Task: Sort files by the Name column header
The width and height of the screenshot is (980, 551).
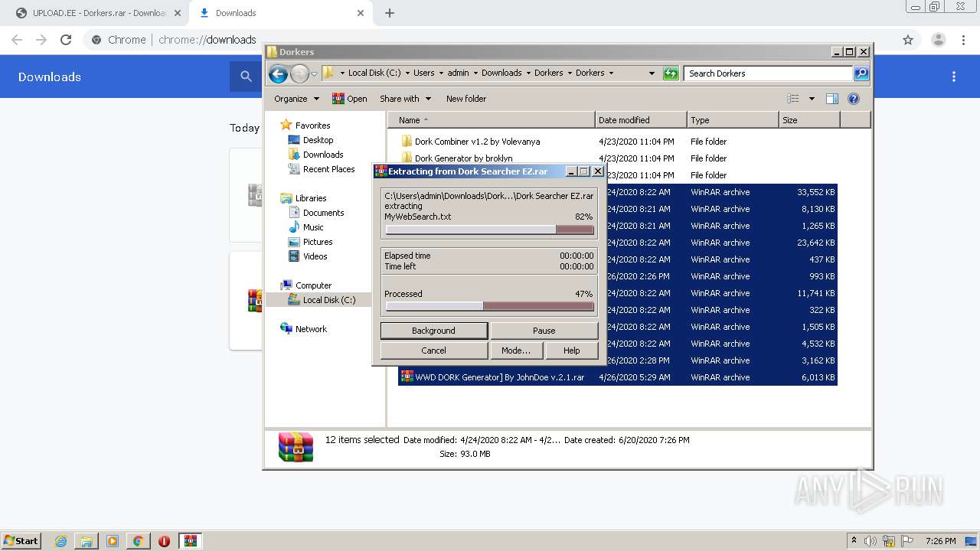Action: point(491,120)
